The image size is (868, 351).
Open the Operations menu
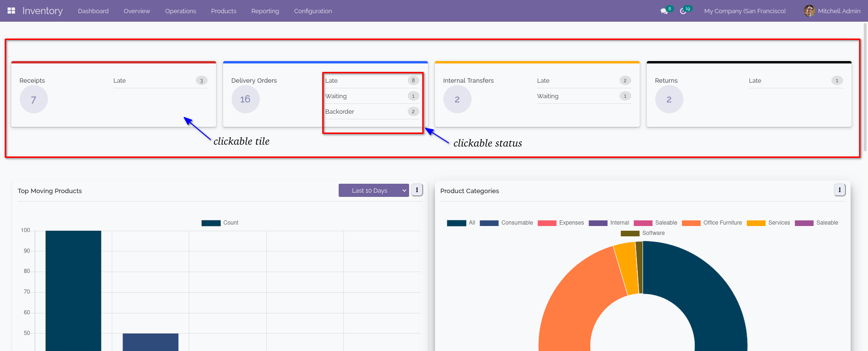pyautogui.click(x=180, y=11)
